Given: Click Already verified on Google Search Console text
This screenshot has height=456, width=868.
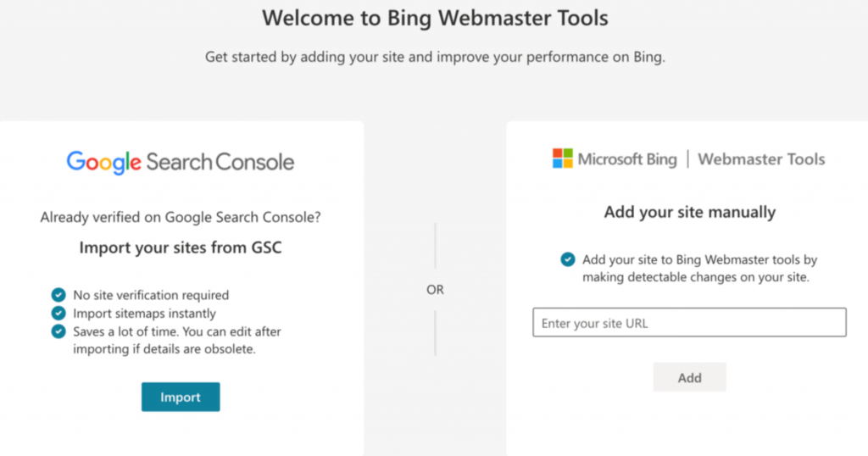Looking at the screenshot, I should (181, 217).
